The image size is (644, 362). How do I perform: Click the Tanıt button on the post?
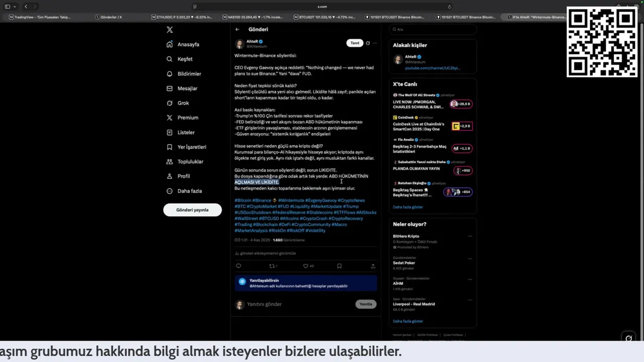coord(355,43)
